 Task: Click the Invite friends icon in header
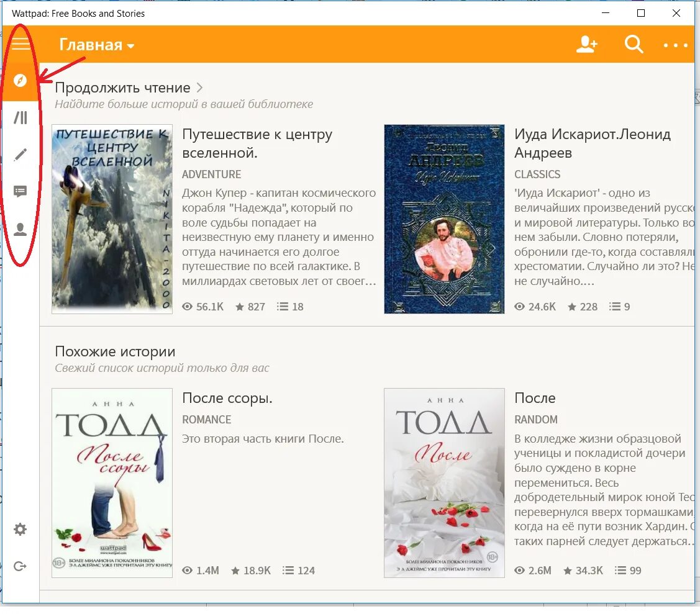pyautogui.click(x=586, y=44)
